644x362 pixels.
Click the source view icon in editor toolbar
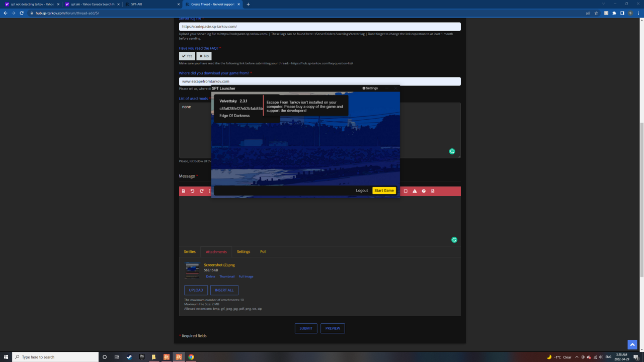184,191
